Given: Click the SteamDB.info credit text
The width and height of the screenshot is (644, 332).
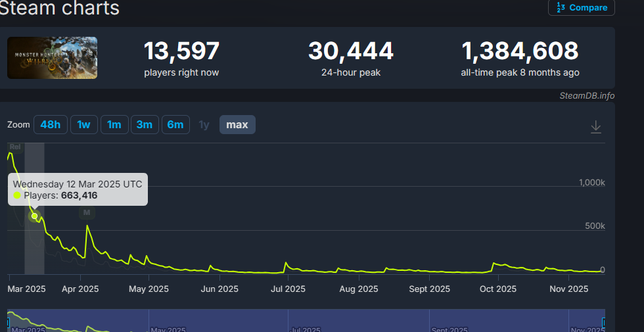Looking at the screenshot, I should coord(587,96).
